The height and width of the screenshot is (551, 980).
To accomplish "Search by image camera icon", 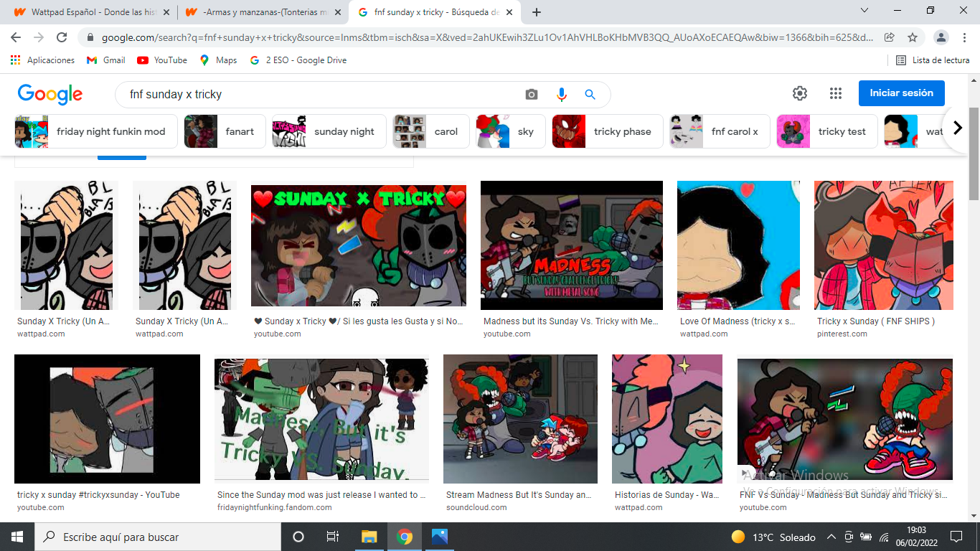I will [x=532, y=94].
